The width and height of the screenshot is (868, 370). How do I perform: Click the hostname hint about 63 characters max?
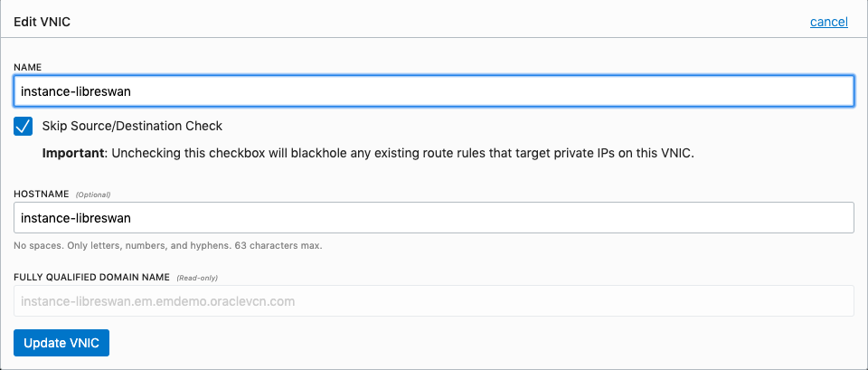[x=168, y=245]
